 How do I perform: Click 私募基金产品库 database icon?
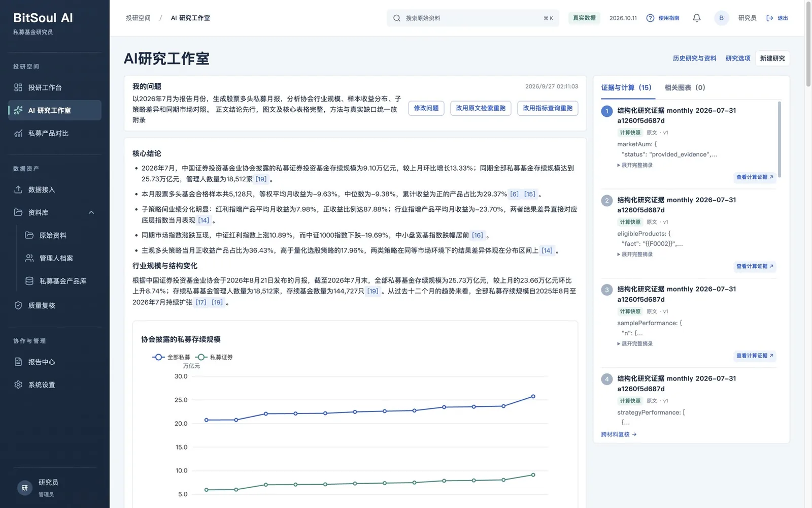pos(29,281)
